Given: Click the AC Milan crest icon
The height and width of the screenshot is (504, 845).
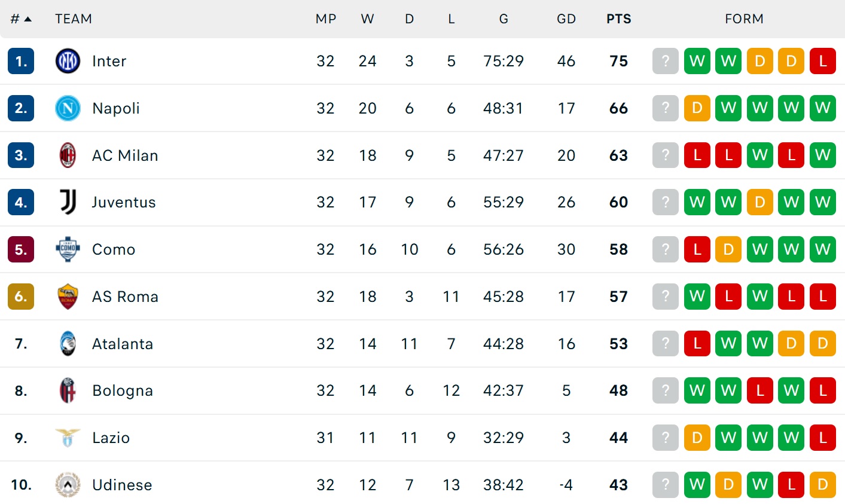Looking at the screenshot, I should click(x=68, y=155).
